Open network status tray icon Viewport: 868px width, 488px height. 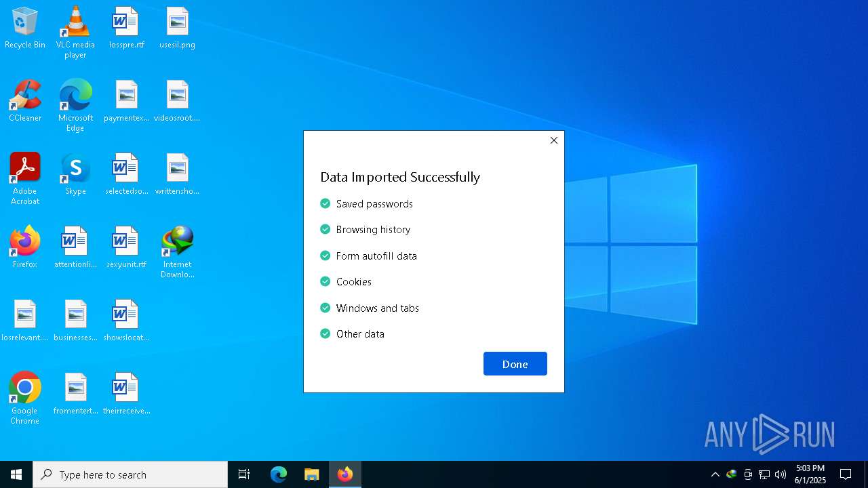pos(764,474)
